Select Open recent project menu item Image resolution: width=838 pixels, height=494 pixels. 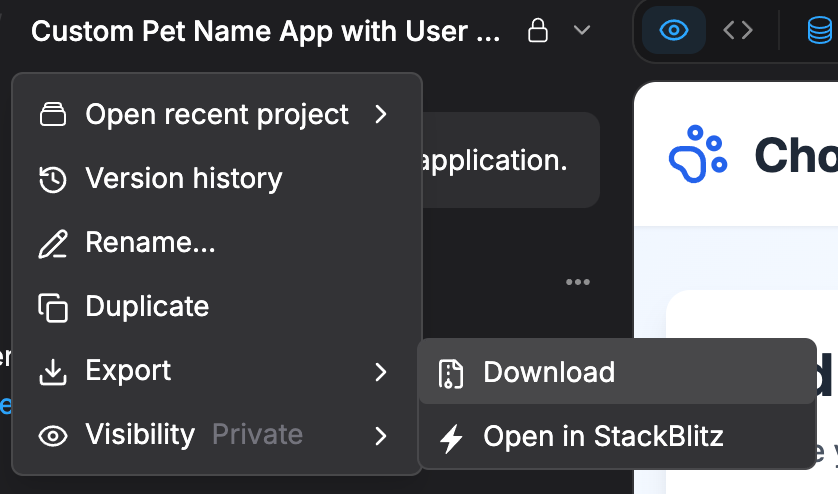[217, 115]
